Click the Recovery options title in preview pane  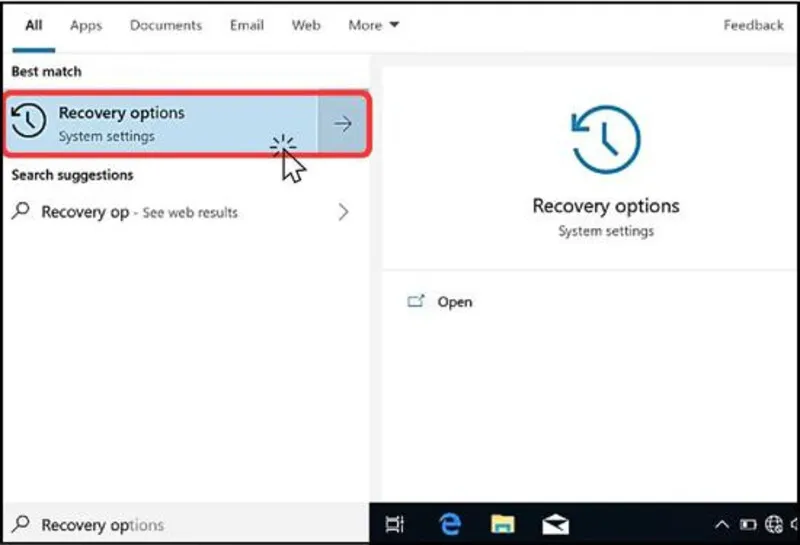tap(606, 206)
